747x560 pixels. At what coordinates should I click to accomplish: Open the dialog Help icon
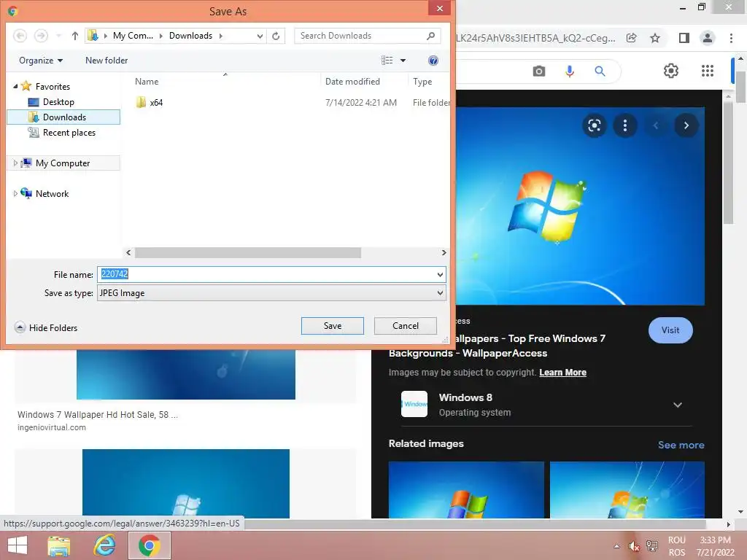pos(433,61)
